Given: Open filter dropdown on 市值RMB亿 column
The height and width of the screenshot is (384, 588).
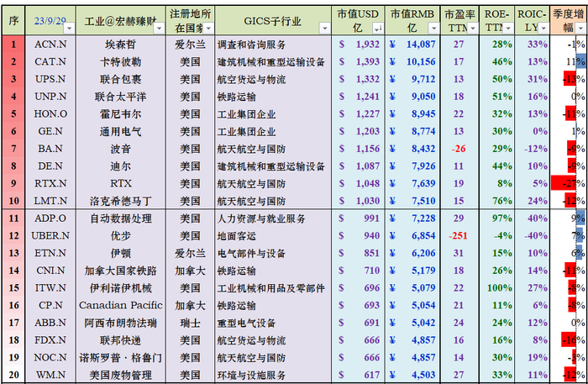Looking at the screenshot, I should point(434,28).
